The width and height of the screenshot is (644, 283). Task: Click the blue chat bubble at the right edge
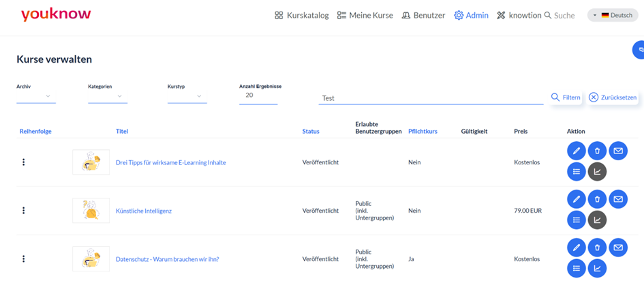pos(639,50)
